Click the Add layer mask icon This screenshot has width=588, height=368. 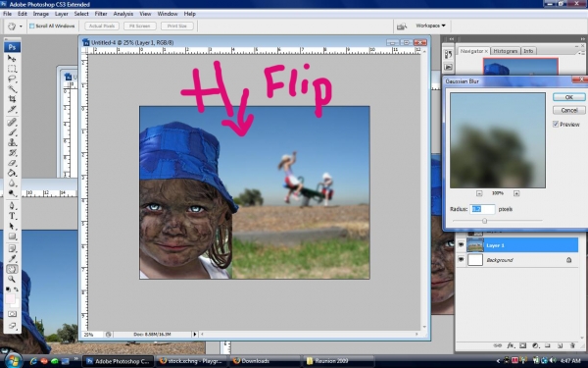(522, 345)
